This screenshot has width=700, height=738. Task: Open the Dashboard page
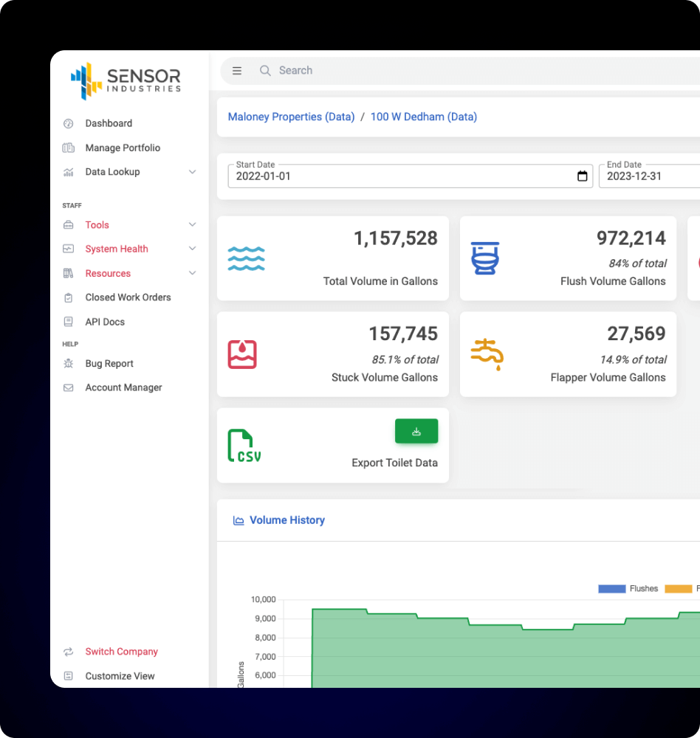pyautogui.click(x=109, y=123)
